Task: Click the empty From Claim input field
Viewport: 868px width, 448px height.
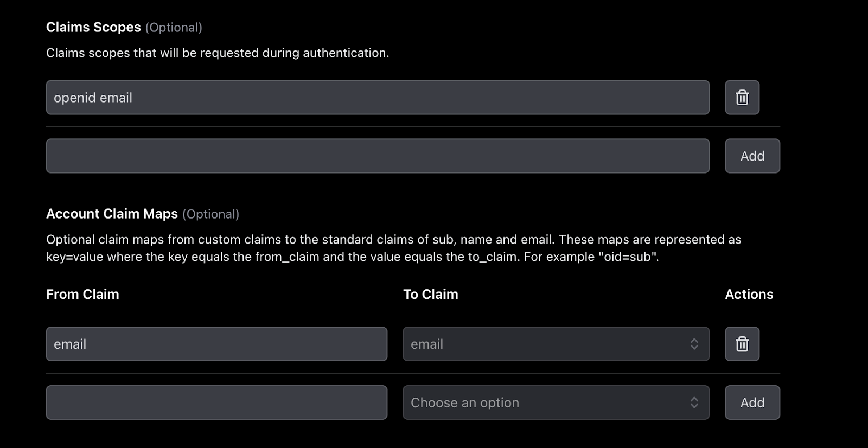Action: [x=216, y=402]
